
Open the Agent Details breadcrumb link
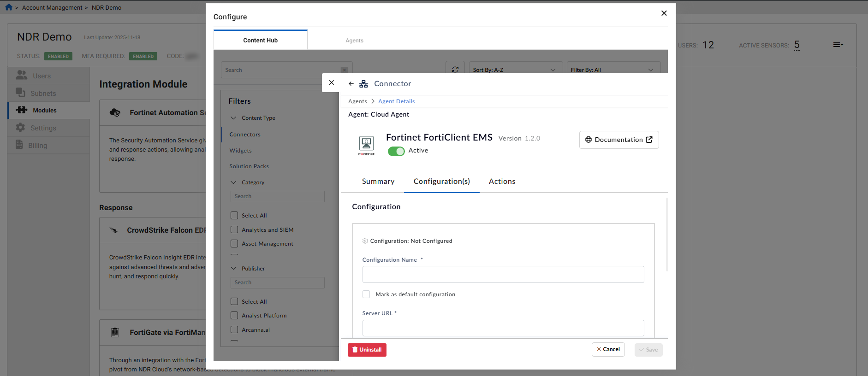coord(397,101)
